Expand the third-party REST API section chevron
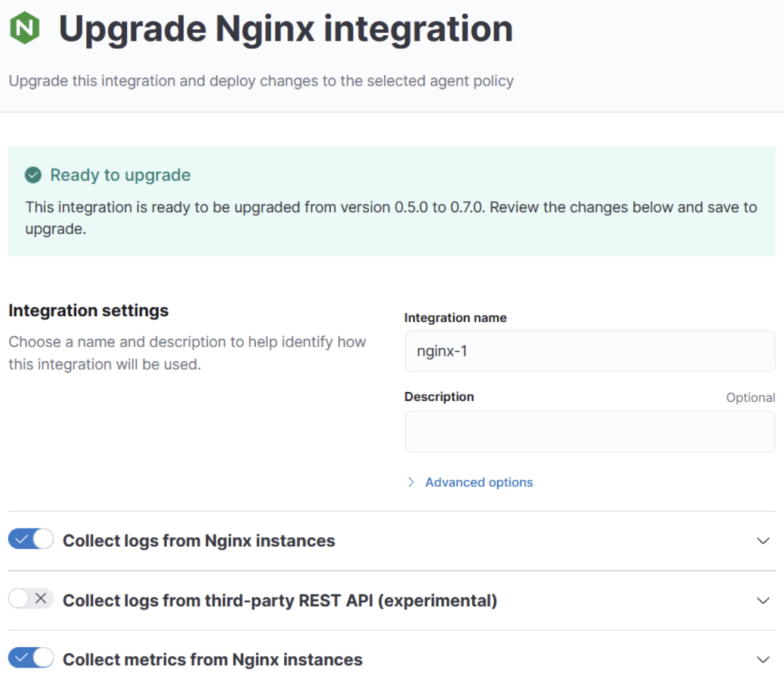The width and height of the screenshot is (784, 680). 763,601
